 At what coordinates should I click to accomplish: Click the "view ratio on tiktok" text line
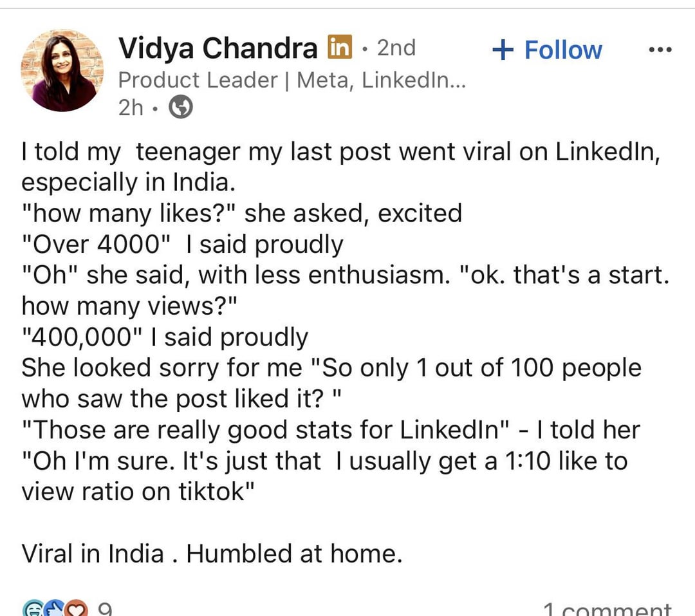coord(138,492)
